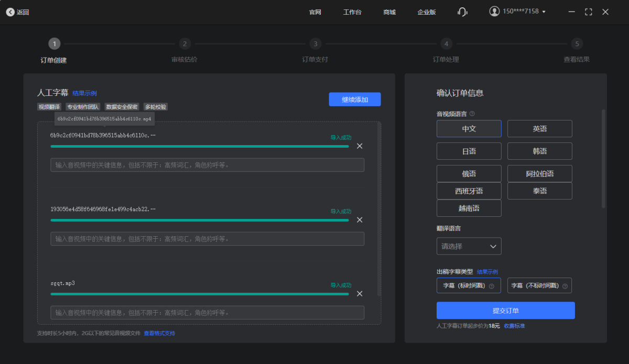Select step 1 订单创建
629x364 pixels.
click(54, 51)
